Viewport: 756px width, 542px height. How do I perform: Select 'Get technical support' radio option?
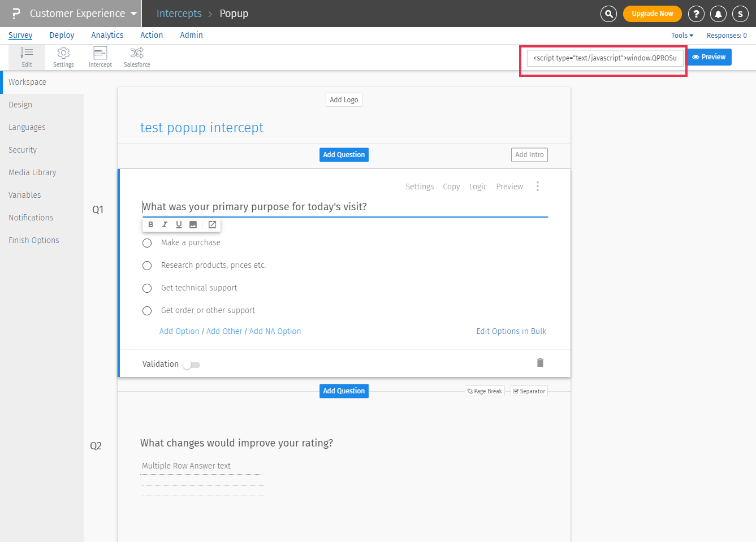click(x=147, y=288)
